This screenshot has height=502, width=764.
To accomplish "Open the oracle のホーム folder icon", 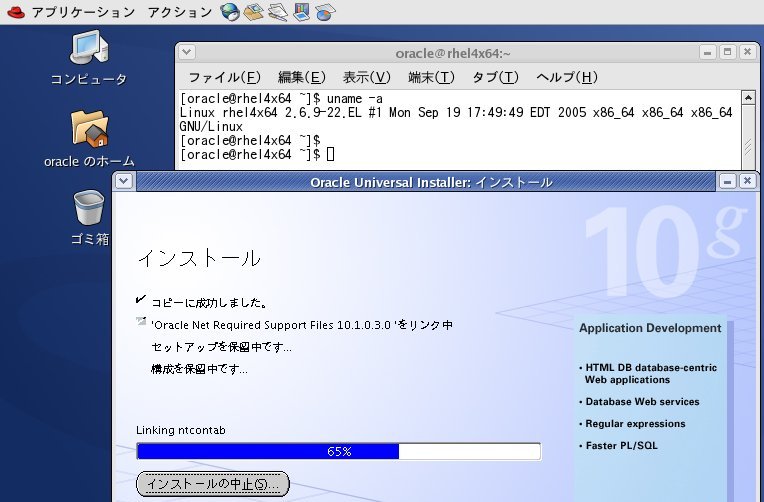I will click(x=89, y=129).
